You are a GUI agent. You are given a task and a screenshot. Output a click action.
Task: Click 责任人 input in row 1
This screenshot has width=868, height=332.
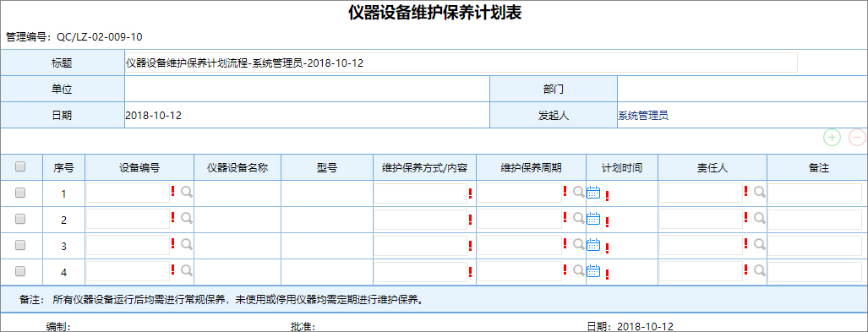click(x=701, y=193)
